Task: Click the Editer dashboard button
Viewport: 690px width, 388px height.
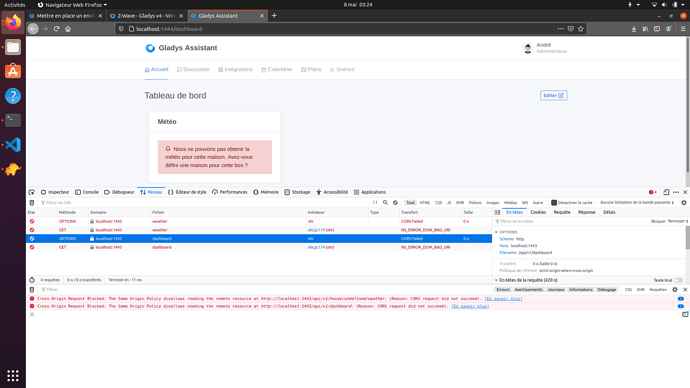Action: (553, 95)
